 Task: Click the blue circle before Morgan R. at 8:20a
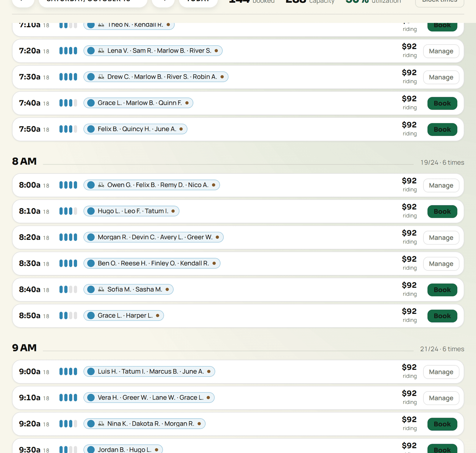pos(91,237)
